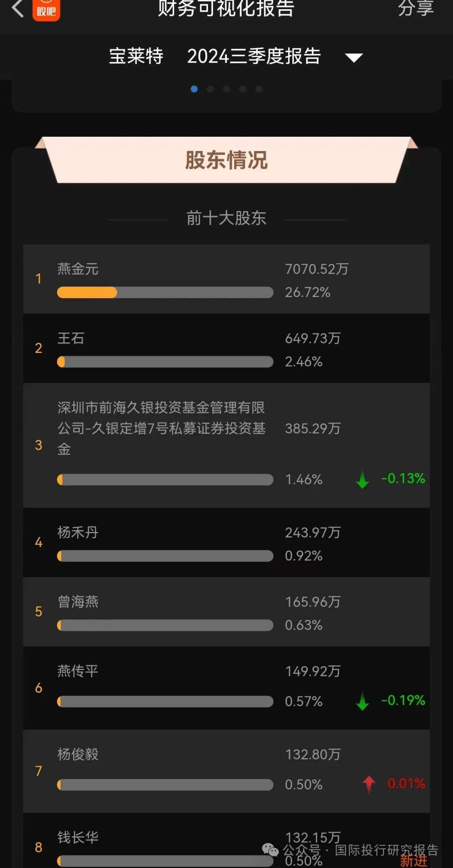Viewport: 453px width, 868px height.
Task: Tap the red up arrow beside 0.01%
Action: click(x=369, y=784)
